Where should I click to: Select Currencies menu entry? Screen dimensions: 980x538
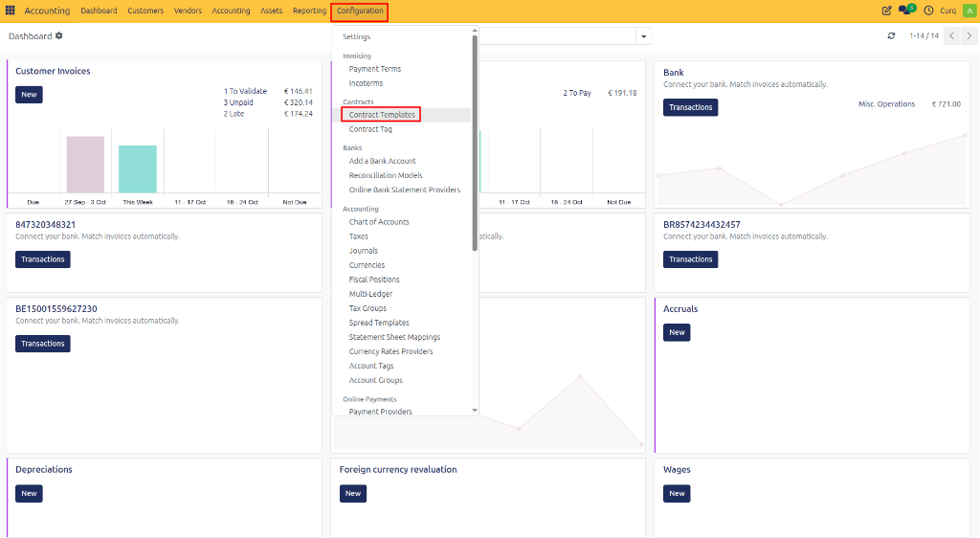367,265
